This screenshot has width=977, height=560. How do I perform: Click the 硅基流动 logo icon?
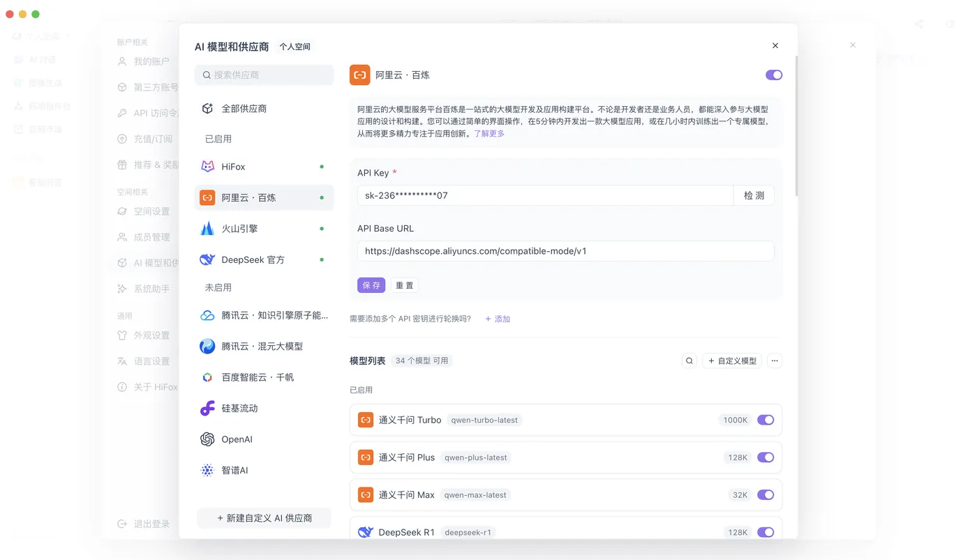(207, 408)
